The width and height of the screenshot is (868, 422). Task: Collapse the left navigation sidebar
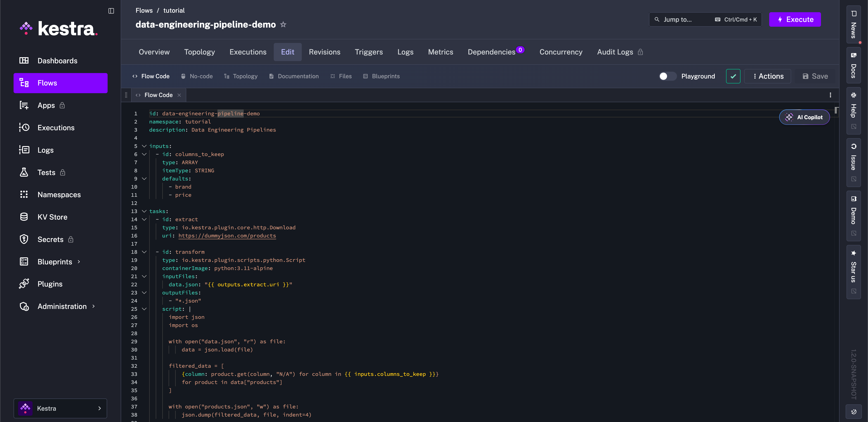pyautogui.click(x=111, y=11)
